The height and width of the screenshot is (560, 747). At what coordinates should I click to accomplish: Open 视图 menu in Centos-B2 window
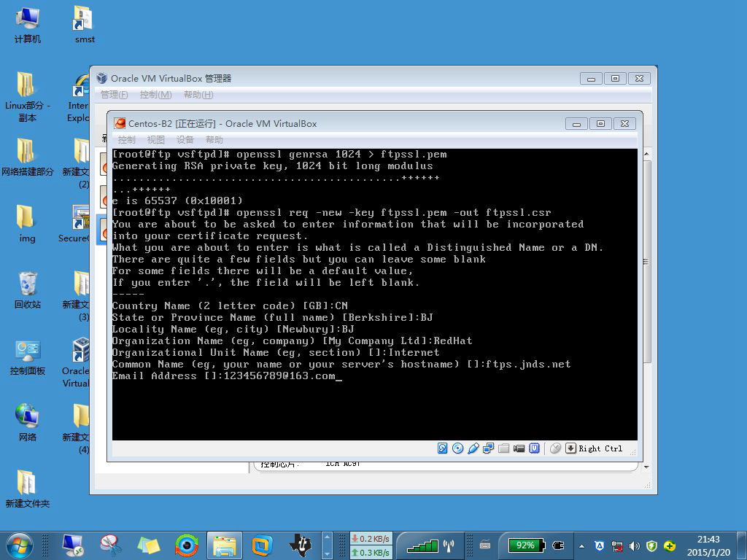click(x=155, y=139)
